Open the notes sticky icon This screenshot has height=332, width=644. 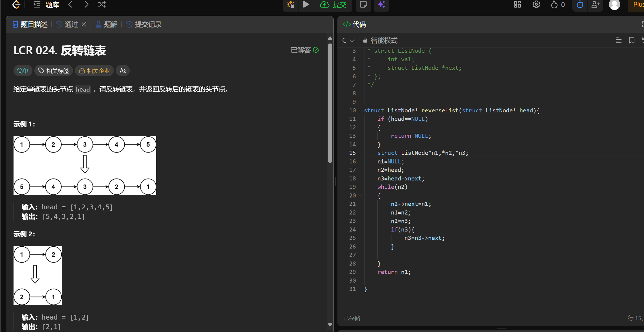click(x=363, y=4)
